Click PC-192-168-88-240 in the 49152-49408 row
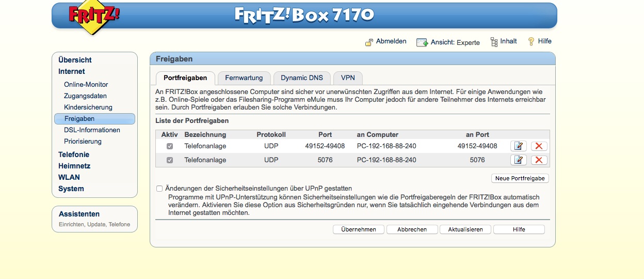 point(387,146)
